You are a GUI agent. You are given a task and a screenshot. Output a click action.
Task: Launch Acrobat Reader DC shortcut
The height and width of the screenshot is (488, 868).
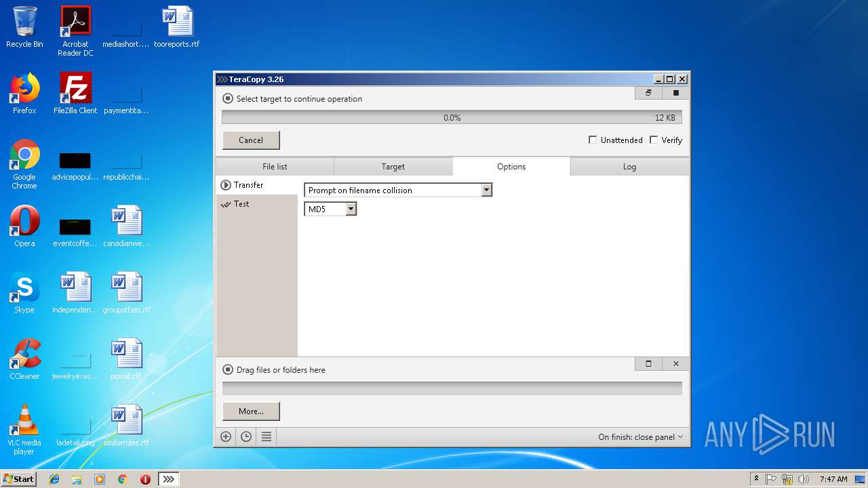pyautogui.click(x=75, y=31)
